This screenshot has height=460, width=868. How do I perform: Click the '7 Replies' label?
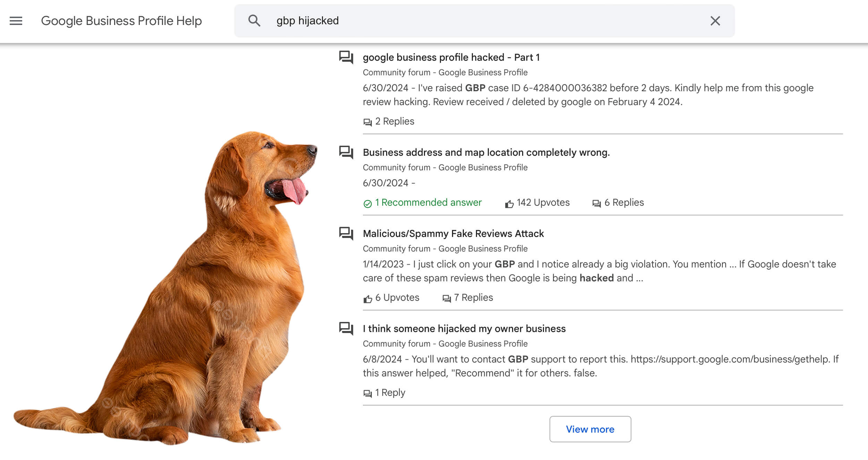coord(473,298)
